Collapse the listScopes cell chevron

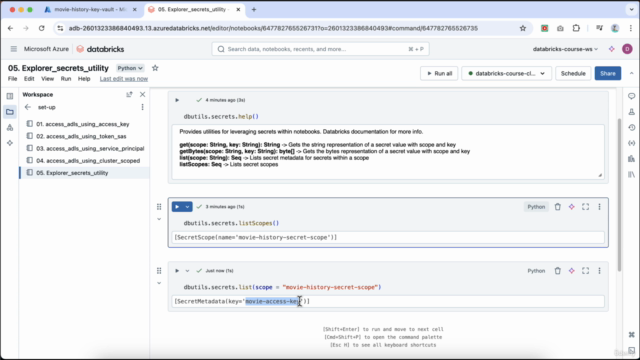coord(159,219)
